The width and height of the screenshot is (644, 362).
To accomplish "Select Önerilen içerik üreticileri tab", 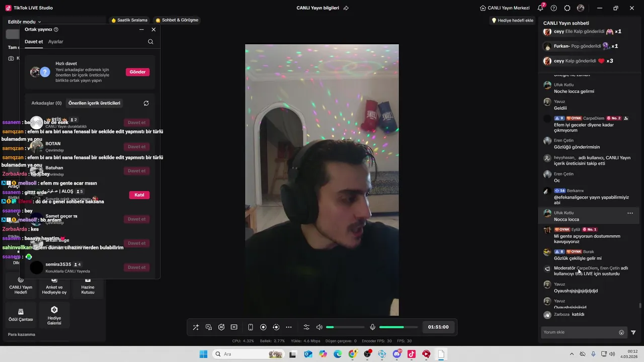I will (x=94, y=103).
